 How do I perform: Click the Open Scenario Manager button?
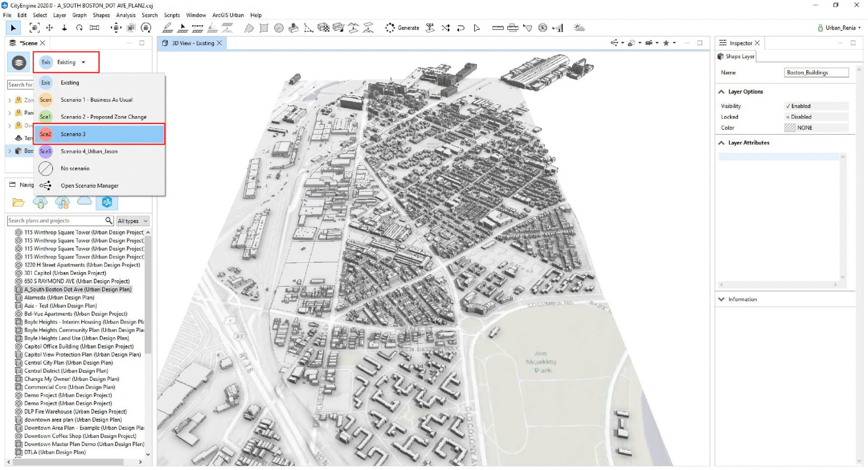[90, 185]
